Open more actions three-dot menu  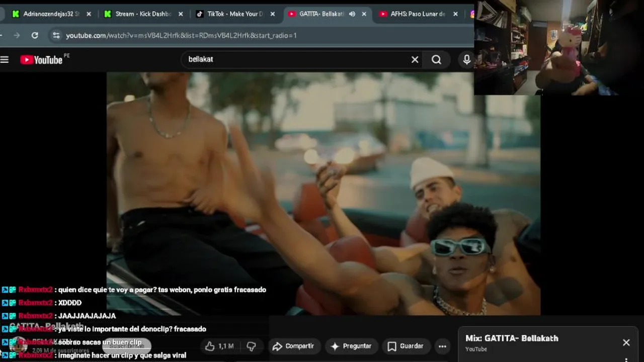[x=442, y=346]
